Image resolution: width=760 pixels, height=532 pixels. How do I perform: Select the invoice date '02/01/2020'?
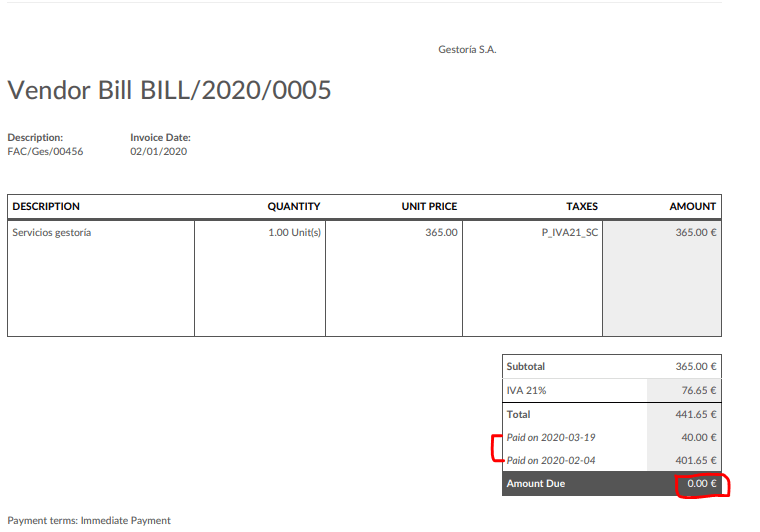pyautogui.click(x=158, y=152)
